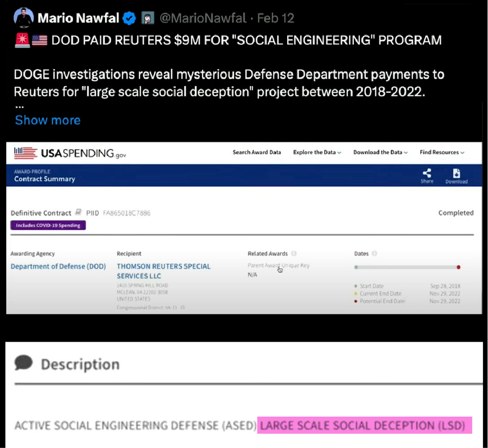Click the contract type icon beside Definitive Contract
The image size is (488, 448).
click(x=78, y=212)
